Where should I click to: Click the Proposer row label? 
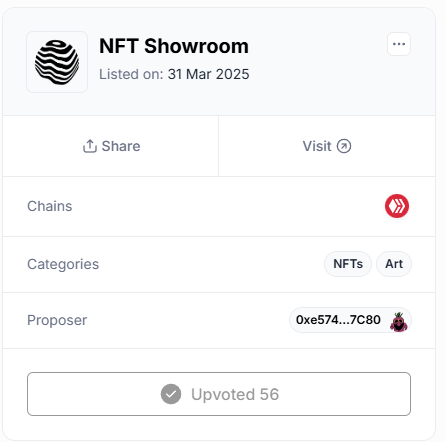click(x=57, y=320)
